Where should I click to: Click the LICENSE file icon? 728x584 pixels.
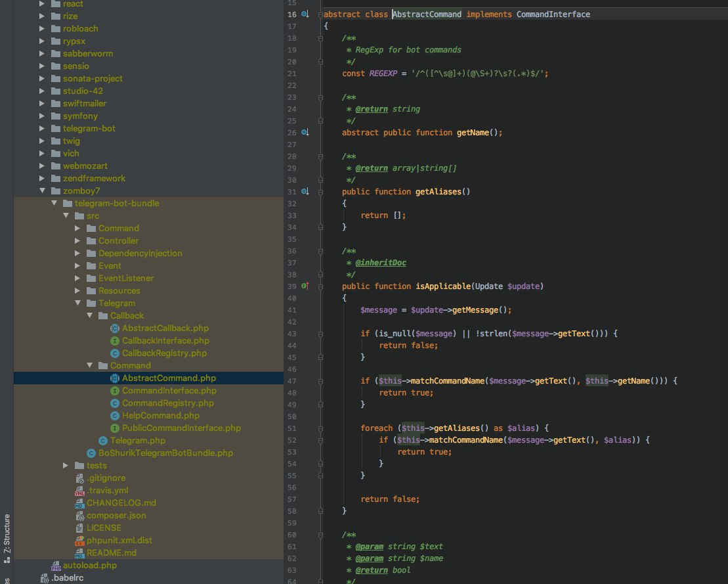[x=79, y=528]
